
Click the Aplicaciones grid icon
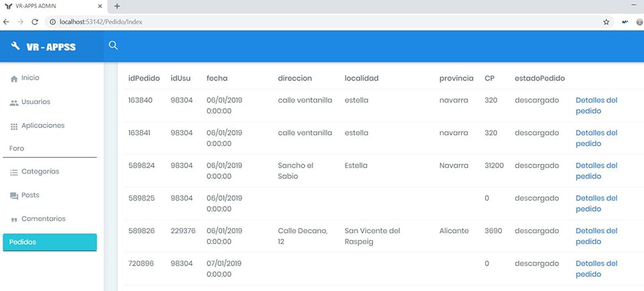(14, 126)
